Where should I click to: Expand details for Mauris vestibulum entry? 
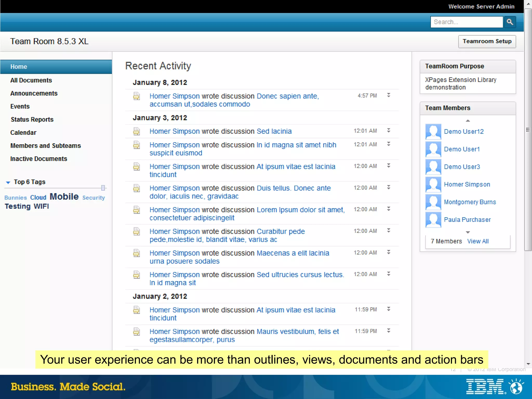tap(389, 331)
